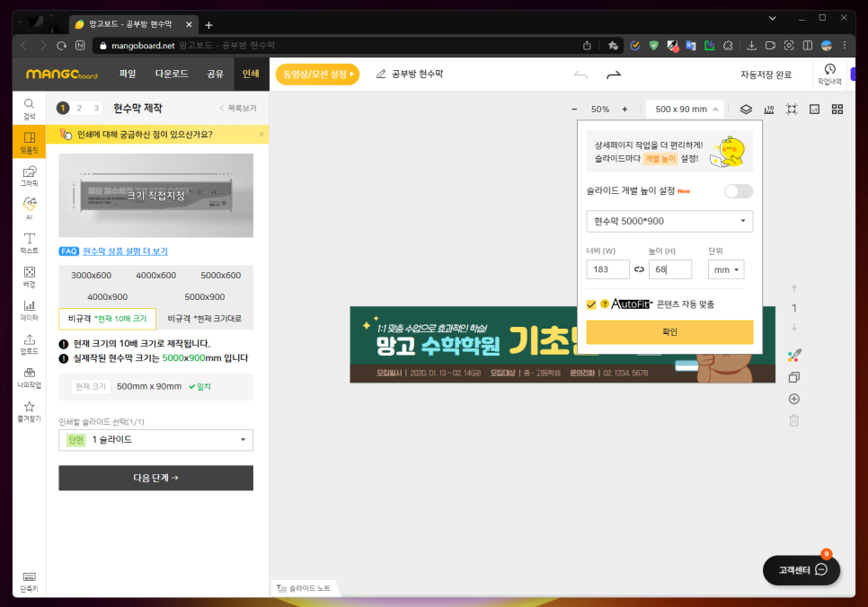Click the redo arrow
The image size is (868, 607).
pos(614,75)
